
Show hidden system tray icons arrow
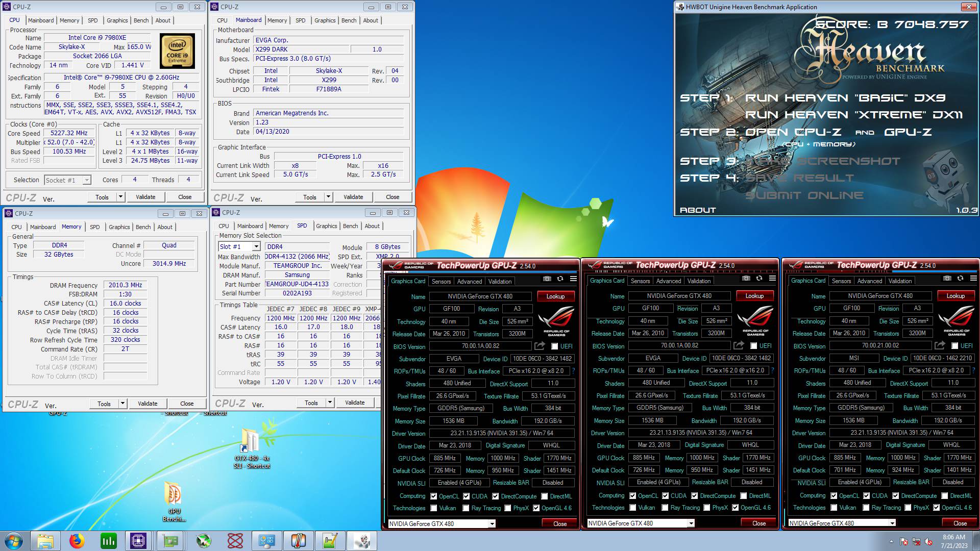click(x=891, y=542)
